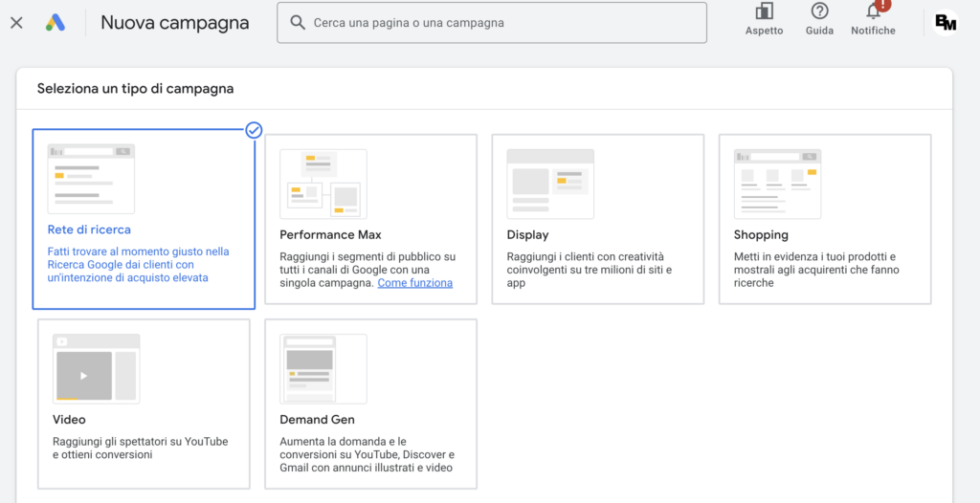Click the Display card illustration
This screenshot has width=980, height=503.
(549, 184)
